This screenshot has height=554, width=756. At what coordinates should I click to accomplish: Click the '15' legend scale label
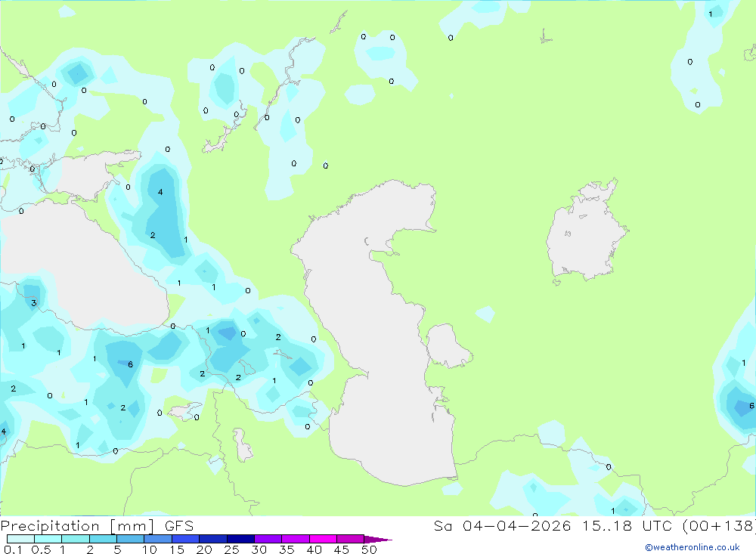[177, 549]
